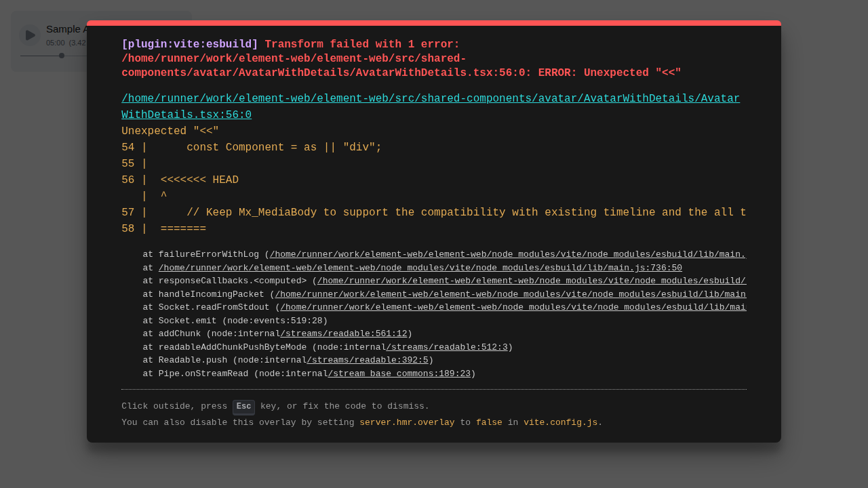Screen dimensions: 868x488
Task: Open the responseCallbacks.<computed> source link
Action: [x=531, y=281]
